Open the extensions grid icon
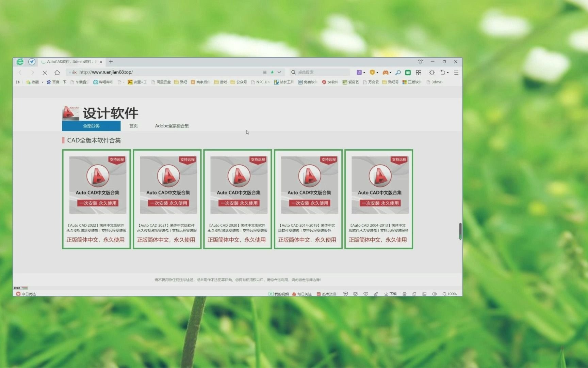 click(x=419, y=72)
